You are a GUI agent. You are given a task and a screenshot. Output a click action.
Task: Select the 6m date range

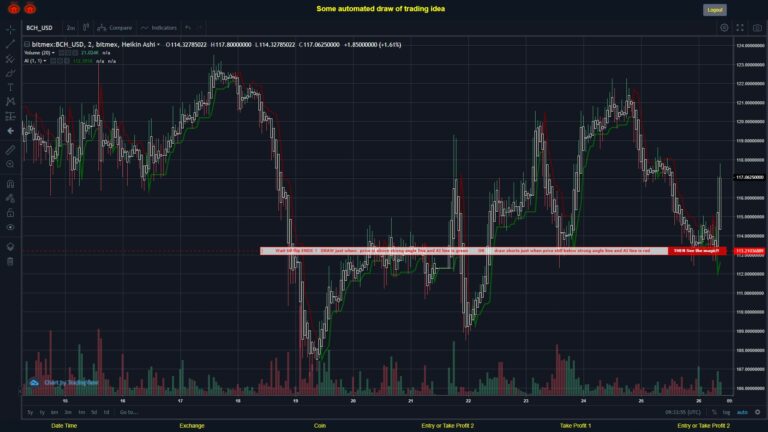[x=54, y=412]
